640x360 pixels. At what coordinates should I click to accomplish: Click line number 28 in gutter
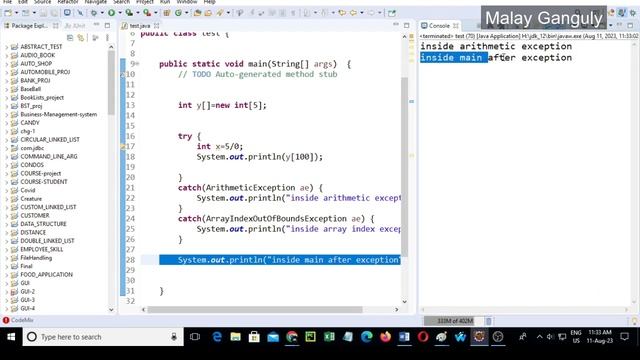130,260
